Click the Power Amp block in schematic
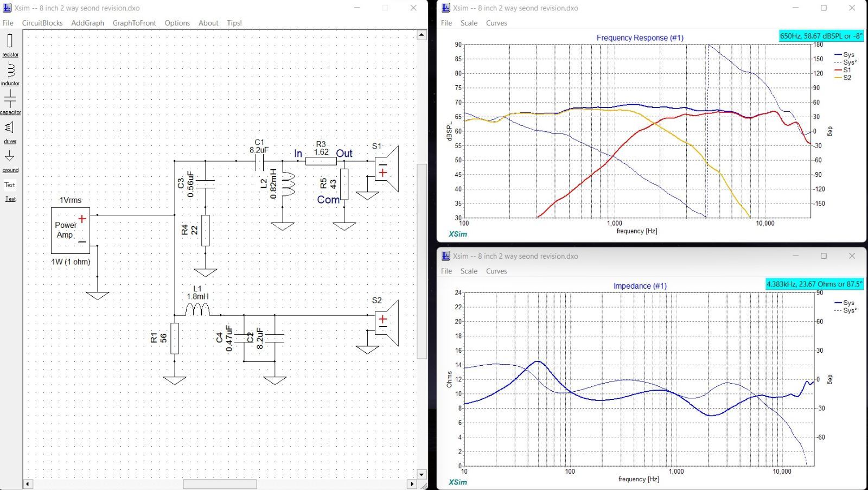The image size is (868, 490). coord(70,230)
